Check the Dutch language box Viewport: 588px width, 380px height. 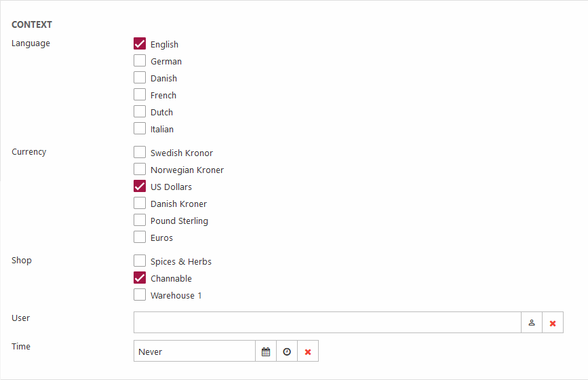(x=140, y=112)
